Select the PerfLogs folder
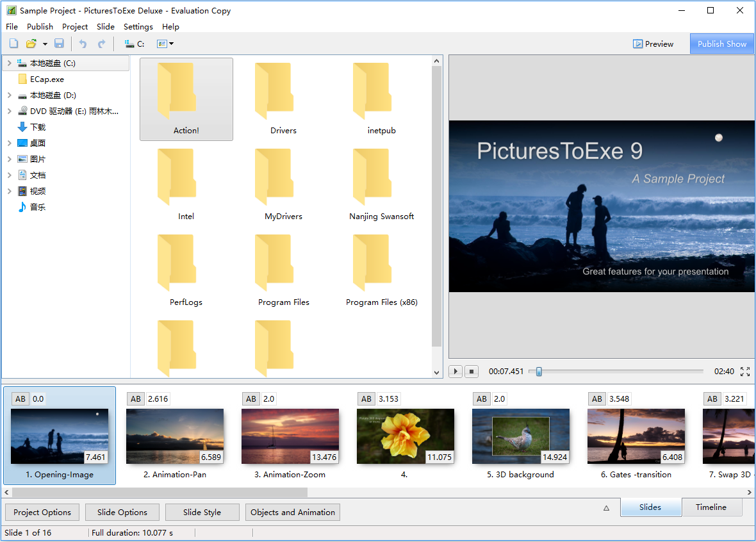This screenshot has width=756, height=542. click(186, 271)
